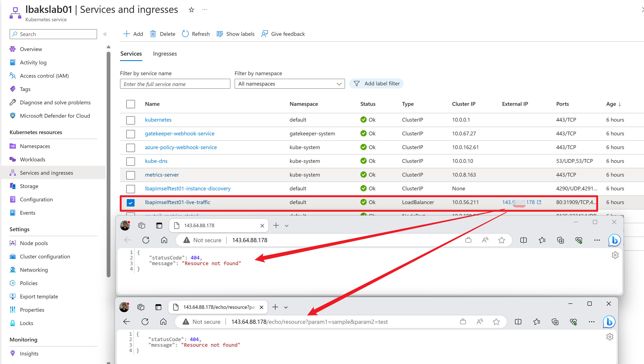
Task: Click the Delete trash icon
Action: [x=153, y=34]
